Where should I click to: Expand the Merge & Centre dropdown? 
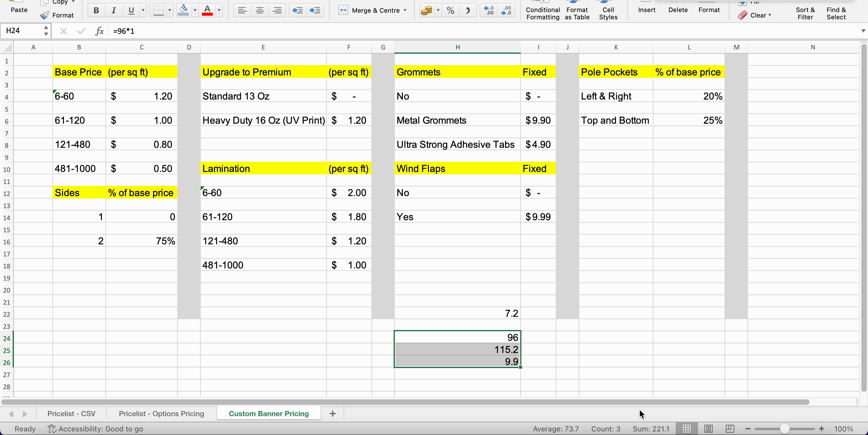click(x=405, y=11)
